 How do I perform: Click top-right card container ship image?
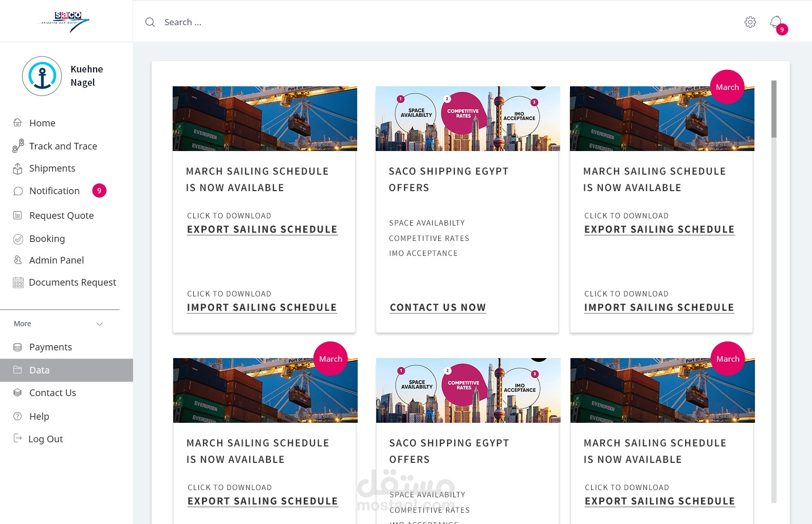tap(662, 119)
